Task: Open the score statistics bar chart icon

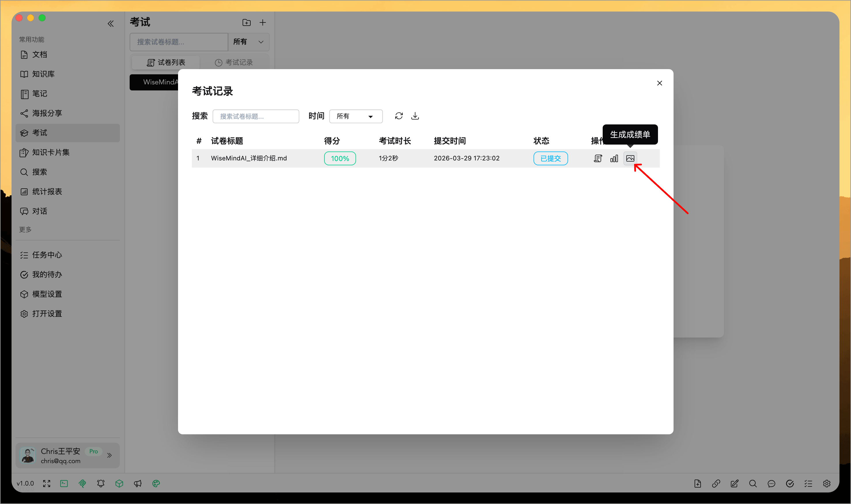Action: (614, 158)
